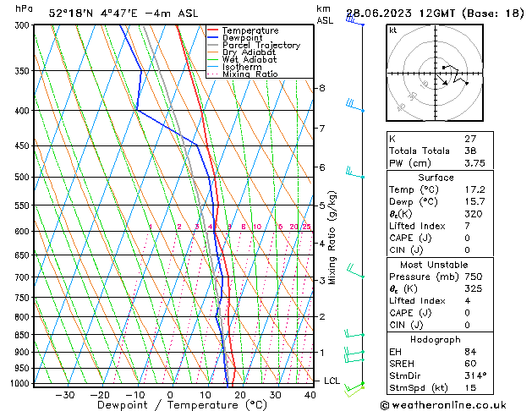The width and height of the screenshot is (532, 411).
Task: Click the LCL label on the right axis
Action: click(x=332, y=381)
